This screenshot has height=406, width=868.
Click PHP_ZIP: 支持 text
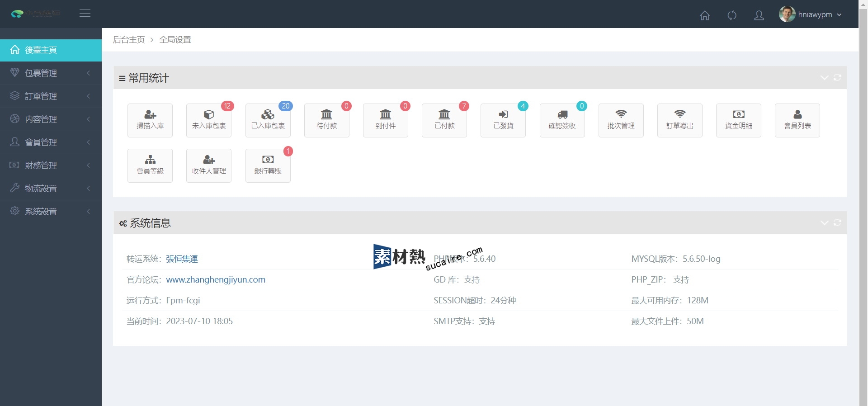[660, 280]
